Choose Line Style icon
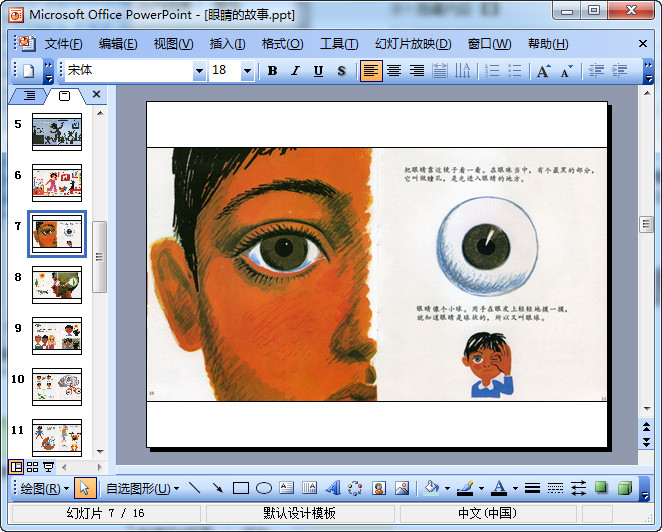This screenshot has width=662, height=532. pos(532,489)
